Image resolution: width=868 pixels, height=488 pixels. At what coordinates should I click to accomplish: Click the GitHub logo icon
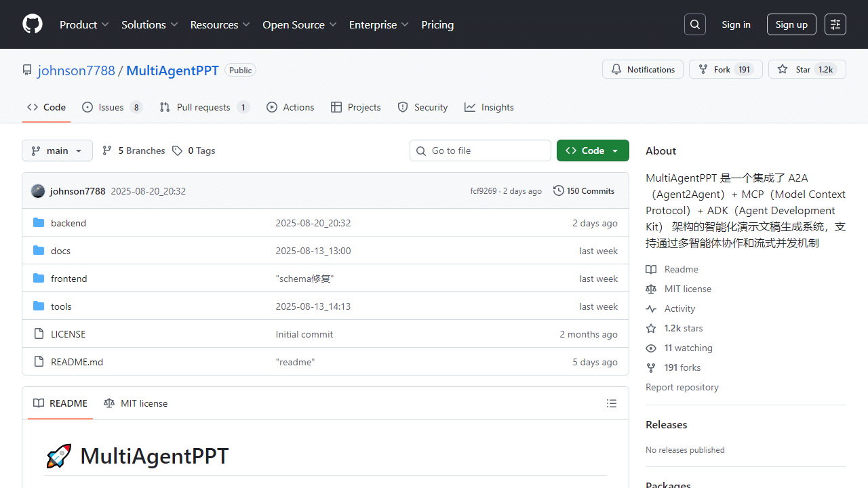pyautogui.click(x=33, y=24)
